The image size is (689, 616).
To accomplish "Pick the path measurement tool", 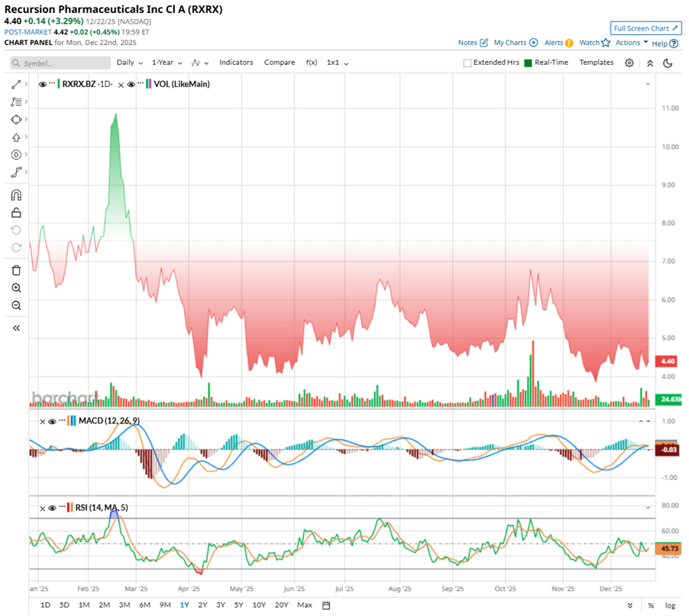I will click(16, 173).
